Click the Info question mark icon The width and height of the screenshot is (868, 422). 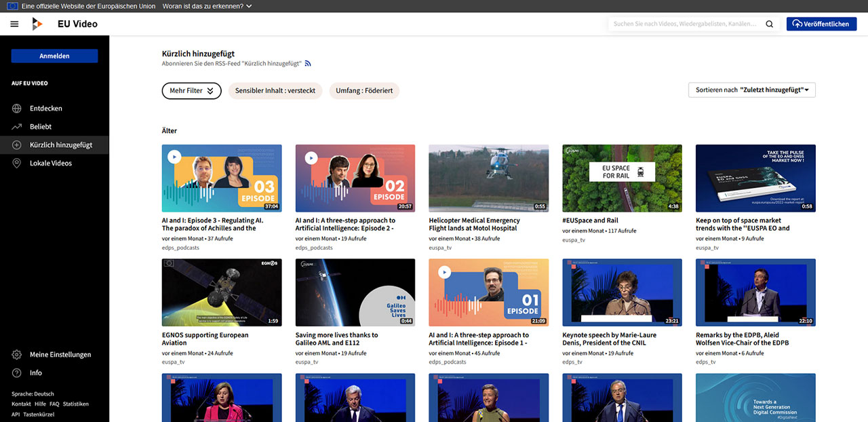(17, 373)
